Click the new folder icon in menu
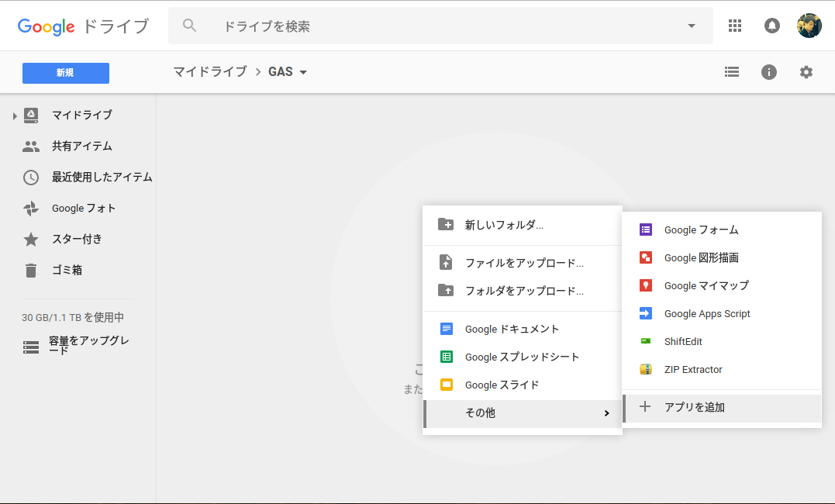 446,224
